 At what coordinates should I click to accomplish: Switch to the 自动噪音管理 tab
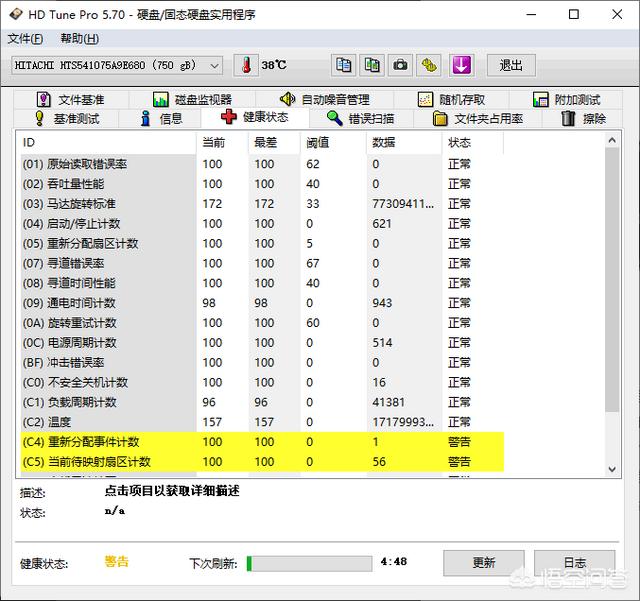click(x=324, y=100)
